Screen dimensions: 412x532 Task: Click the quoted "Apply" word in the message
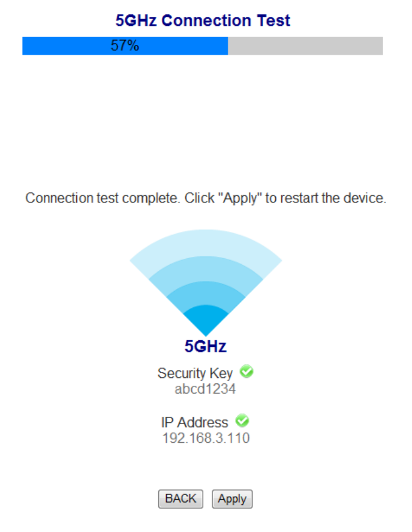pyautogui.click(x=242, y=198)
